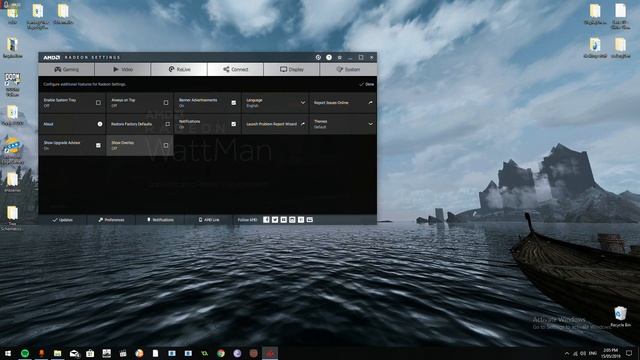Disable Banner Advertisements checkbox
This screenshot has height=360, width=640.
click(233, 103)
